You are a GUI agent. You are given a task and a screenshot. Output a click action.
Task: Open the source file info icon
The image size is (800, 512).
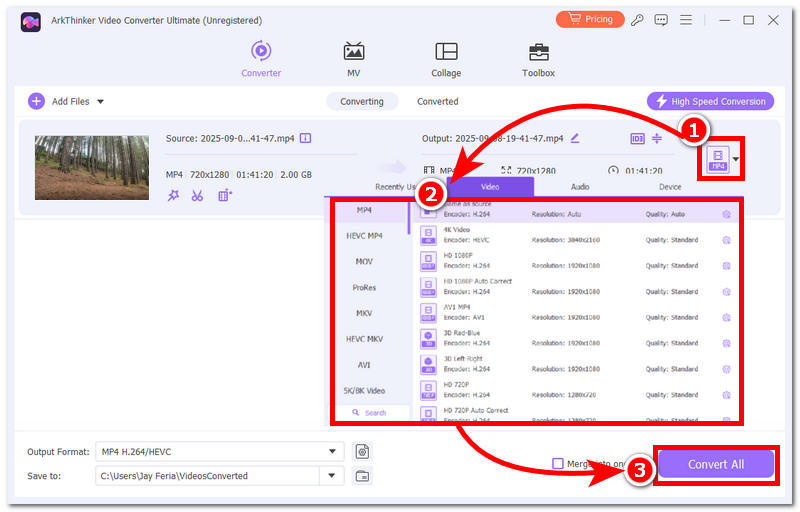pyautogui.click(x=306, y=138)
